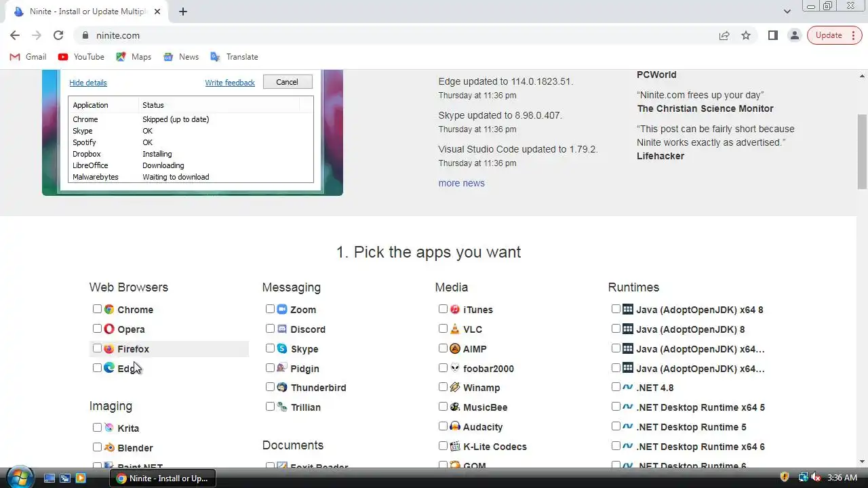868x488 pixels.
Task: Click the Cancel button in installer preview
Action: pos(288,82)
